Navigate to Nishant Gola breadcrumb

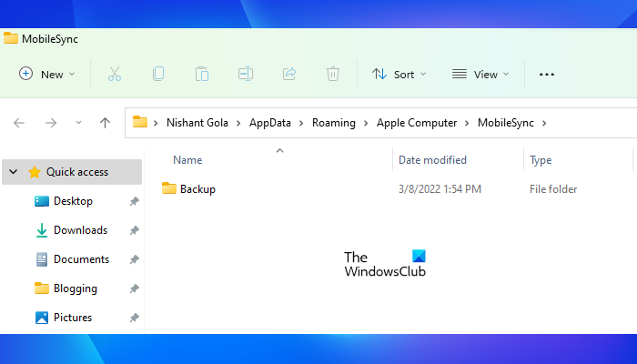pyautogui.click(x=197, y=123)
